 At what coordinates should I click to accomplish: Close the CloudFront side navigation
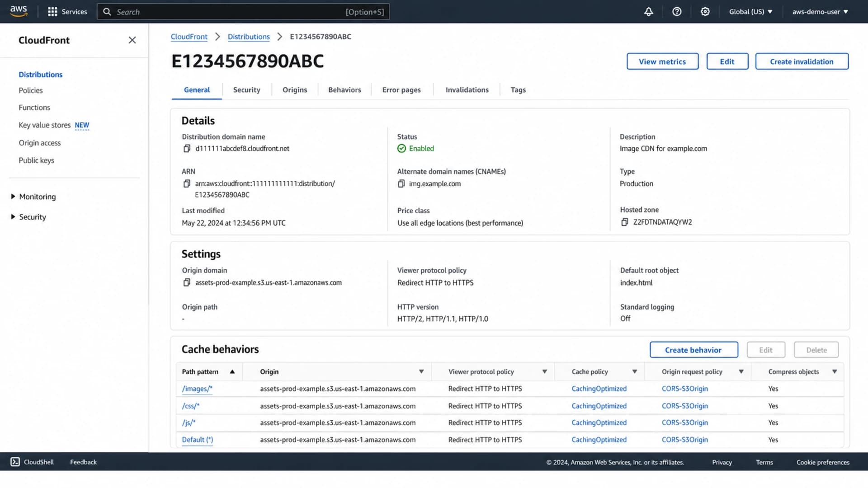pos(132,40)
